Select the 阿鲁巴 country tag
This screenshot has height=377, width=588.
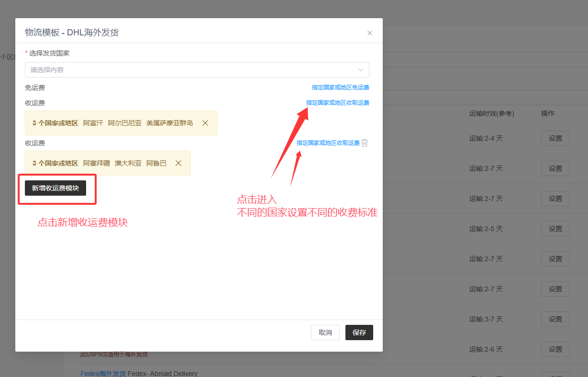point(156,163)
